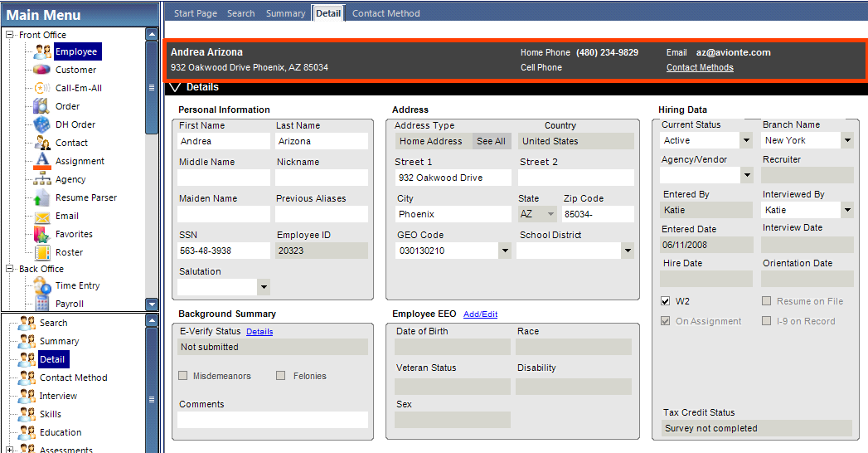Launch the Resume Parser icon
The width and height of the screenshot is (868, 453).
coord(41,197)
